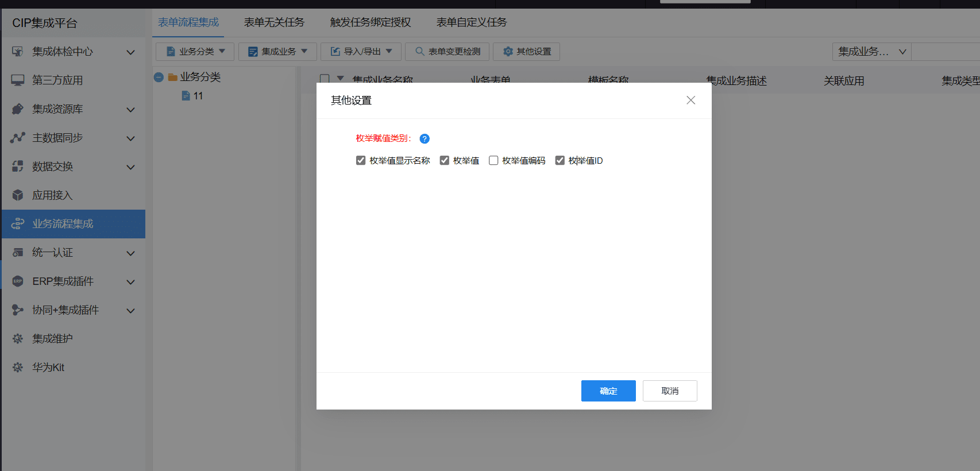Open the table header dropdown triangle
Image resolution: width=980 pixels, height=471 pixels.
(341, 78)
